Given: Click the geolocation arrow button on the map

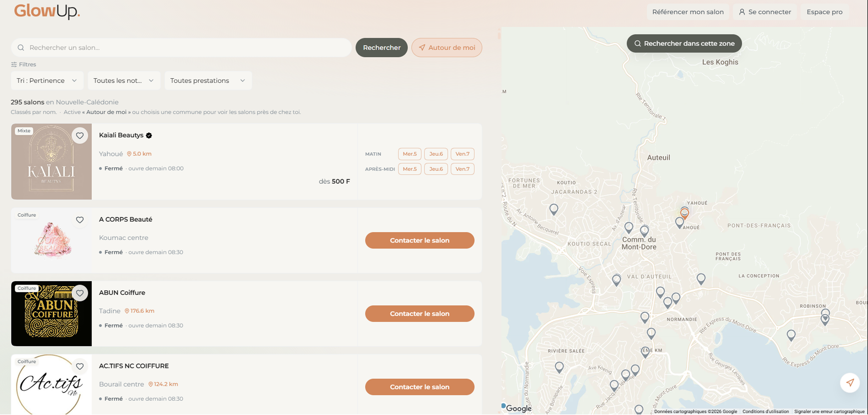Looking at the screenshot, I should (850, 383).
